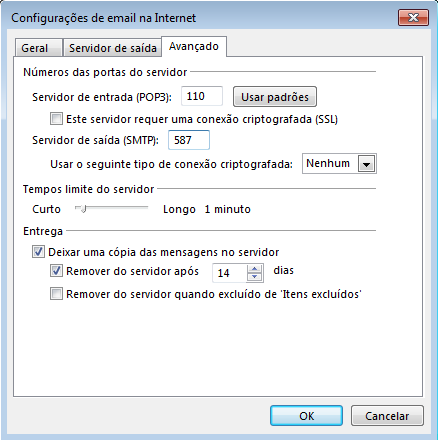This screenshot has width=438, height=440.
Task: Click the Cancelar button
Action: (387, 416)
